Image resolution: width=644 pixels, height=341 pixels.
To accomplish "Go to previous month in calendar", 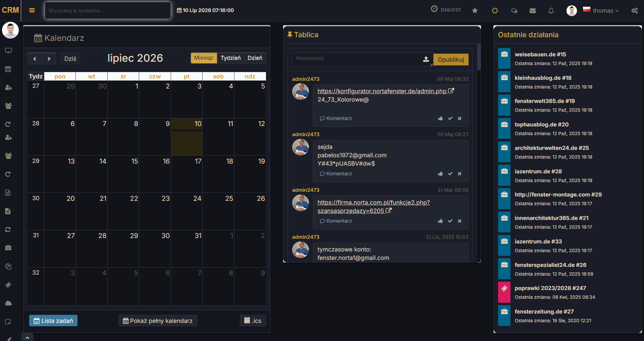I will coord(35,59).
